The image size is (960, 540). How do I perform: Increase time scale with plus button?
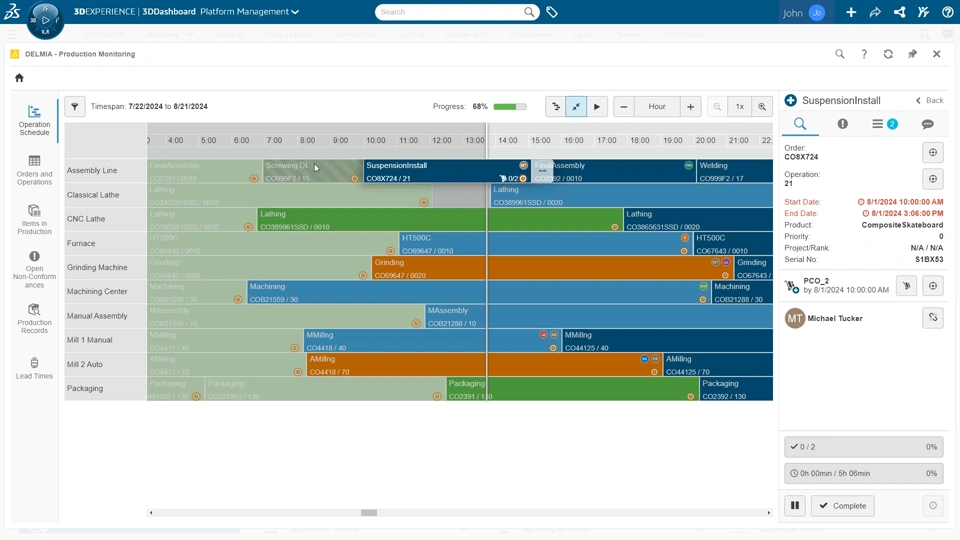(x=691, y=107)
